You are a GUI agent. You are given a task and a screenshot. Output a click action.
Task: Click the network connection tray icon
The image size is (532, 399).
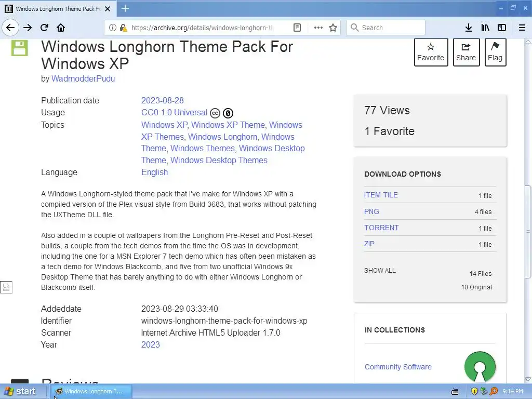click(484, 391)
